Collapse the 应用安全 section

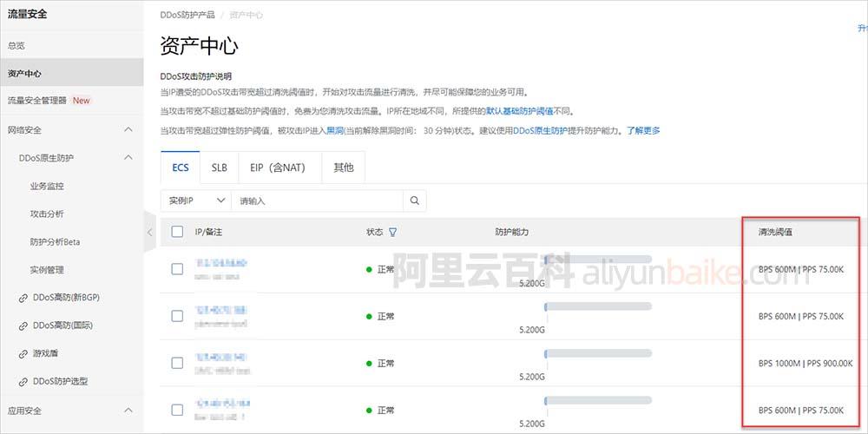[128, 411]
